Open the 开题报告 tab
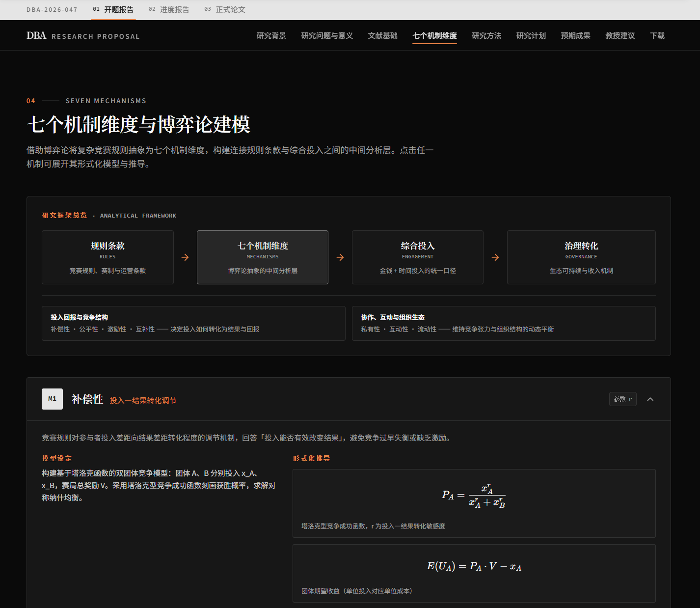700x608 pixels. [x=113, y=10]
